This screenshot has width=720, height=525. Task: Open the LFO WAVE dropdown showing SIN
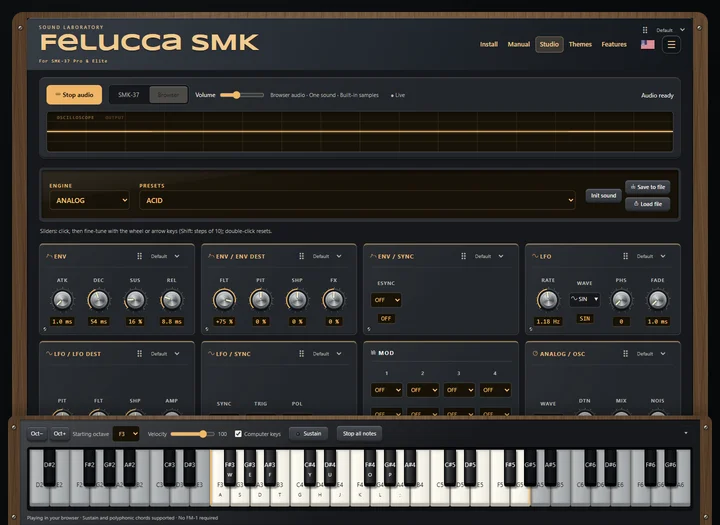pyautogui.click(x=585, y=299)
